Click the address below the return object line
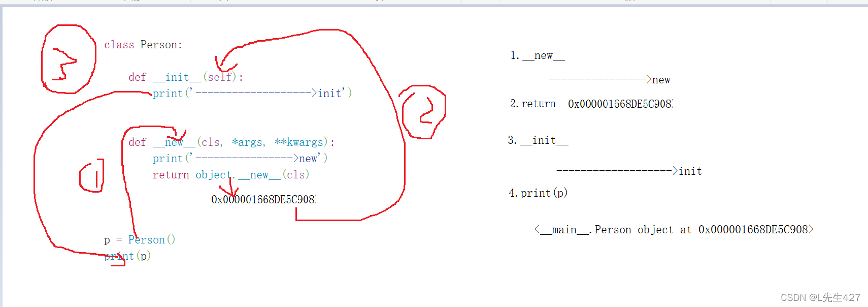The width and height of the screenshot is (868, 307). (264, 199)
